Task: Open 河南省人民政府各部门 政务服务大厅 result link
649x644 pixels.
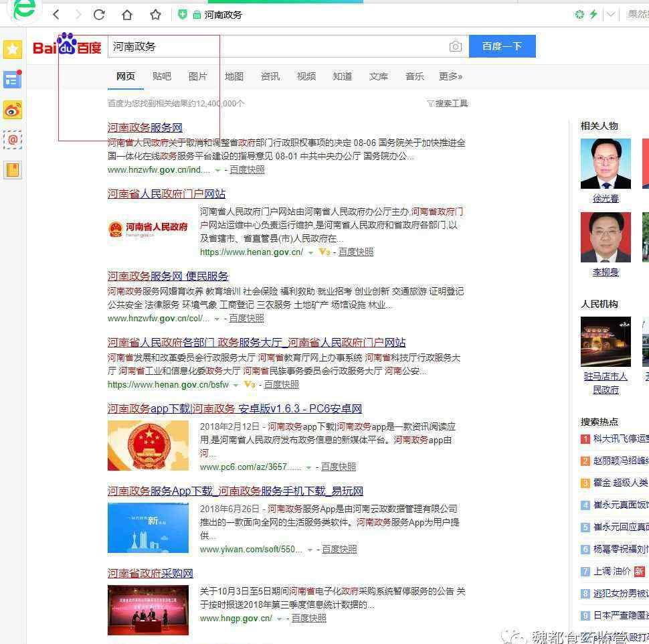Action: pos(257,342)
